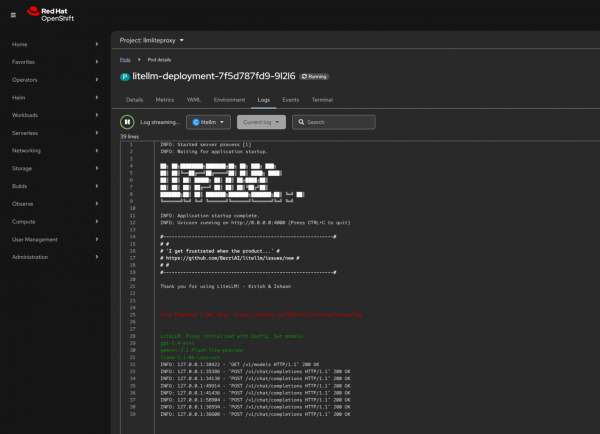Expand the Home navigation section
600x434 pixels.
coord(55,44)
